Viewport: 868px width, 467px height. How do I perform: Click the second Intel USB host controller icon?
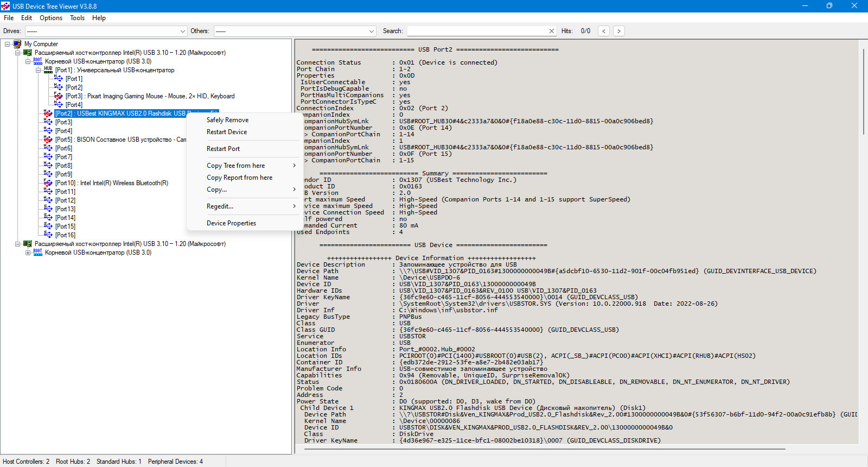coord(28,244)
